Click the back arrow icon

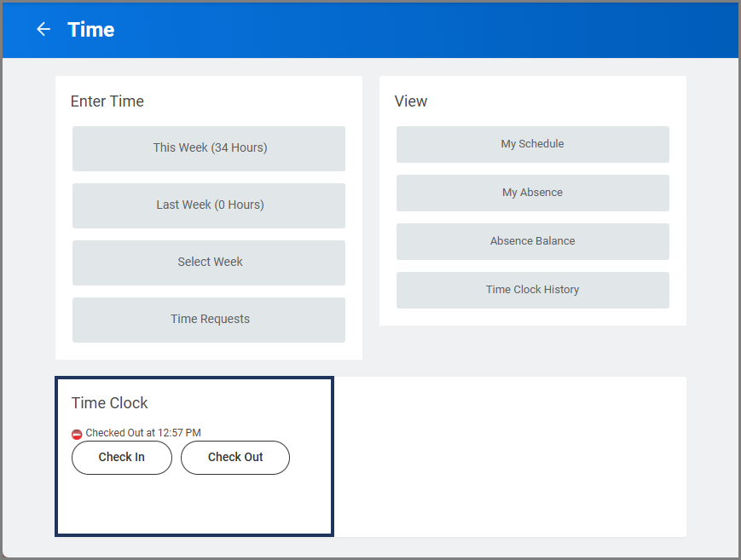click(x=43, y=30)
